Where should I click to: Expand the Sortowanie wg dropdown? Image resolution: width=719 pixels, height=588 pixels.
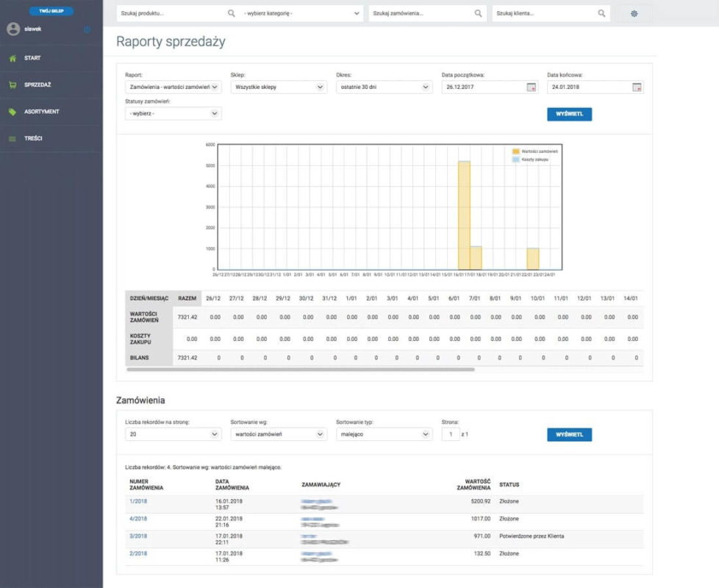point(279,434)
